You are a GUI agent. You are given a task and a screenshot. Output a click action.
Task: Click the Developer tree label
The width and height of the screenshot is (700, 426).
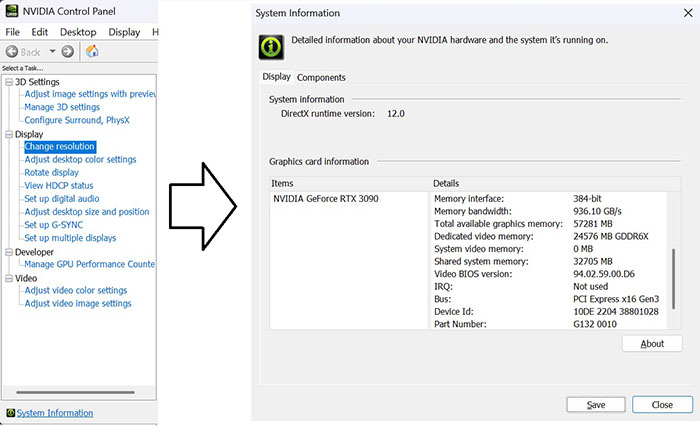(34, 252)
